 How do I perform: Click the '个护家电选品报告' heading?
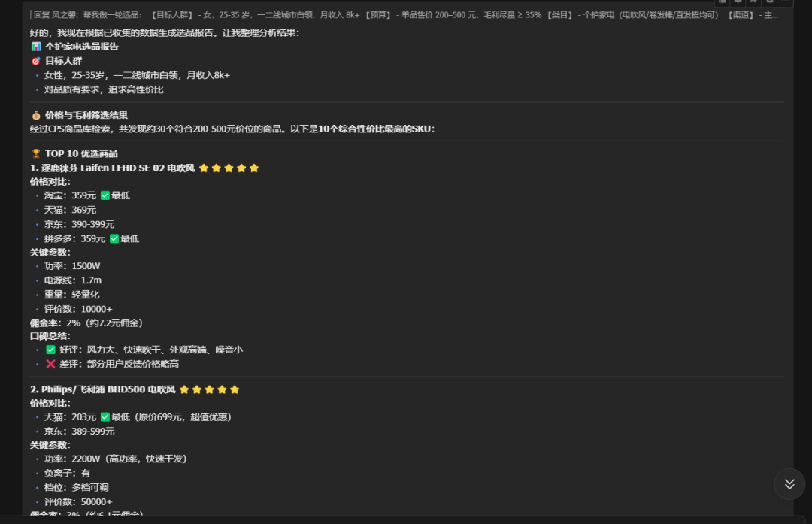(x=75, y=47)
